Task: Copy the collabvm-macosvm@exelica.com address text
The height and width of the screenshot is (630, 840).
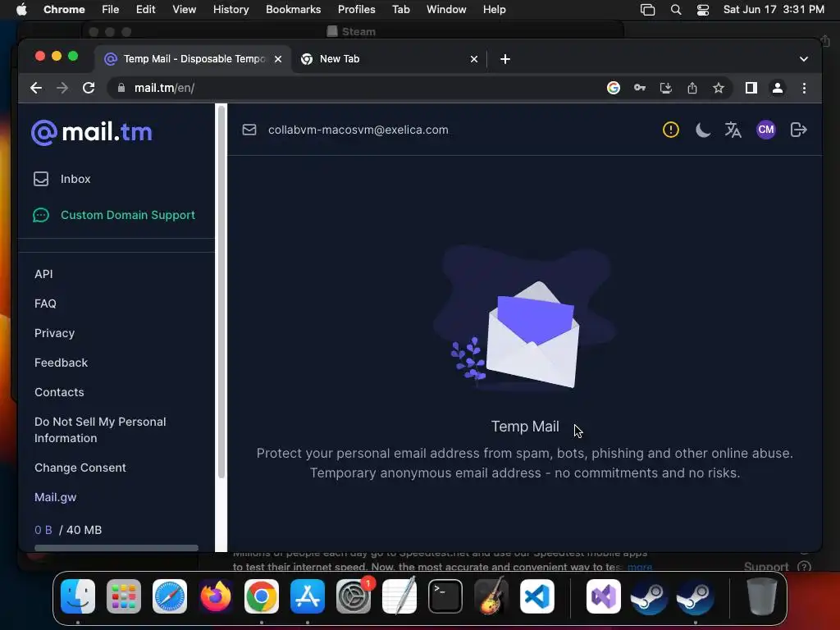Action: 358,130
